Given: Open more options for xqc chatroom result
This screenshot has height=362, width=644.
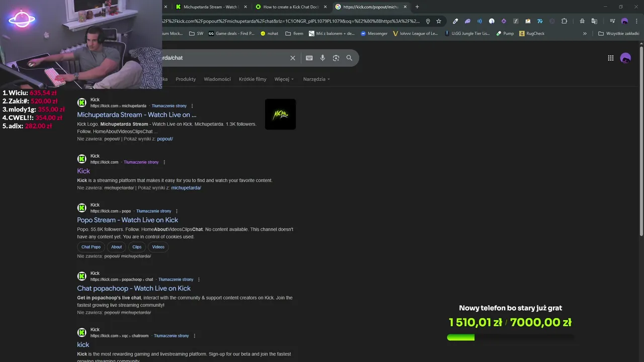Looking at the screenshot, I should point(194,336).
